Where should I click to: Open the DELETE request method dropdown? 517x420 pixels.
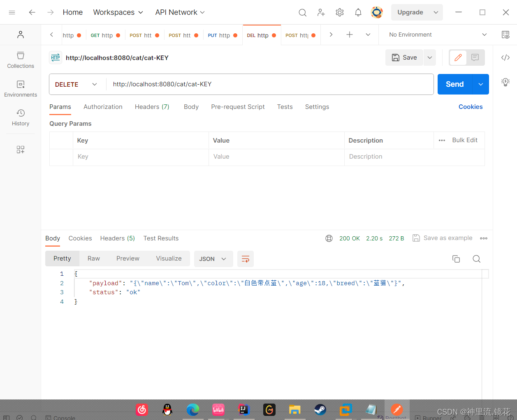point(77,84)
